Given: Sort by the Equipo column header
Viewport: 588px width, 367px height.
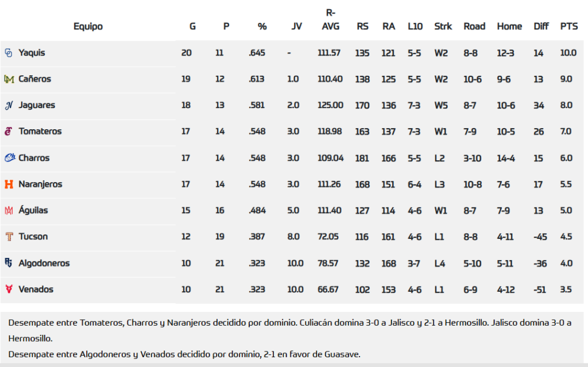Looking at the screenshot, I should tap(88, 26).
